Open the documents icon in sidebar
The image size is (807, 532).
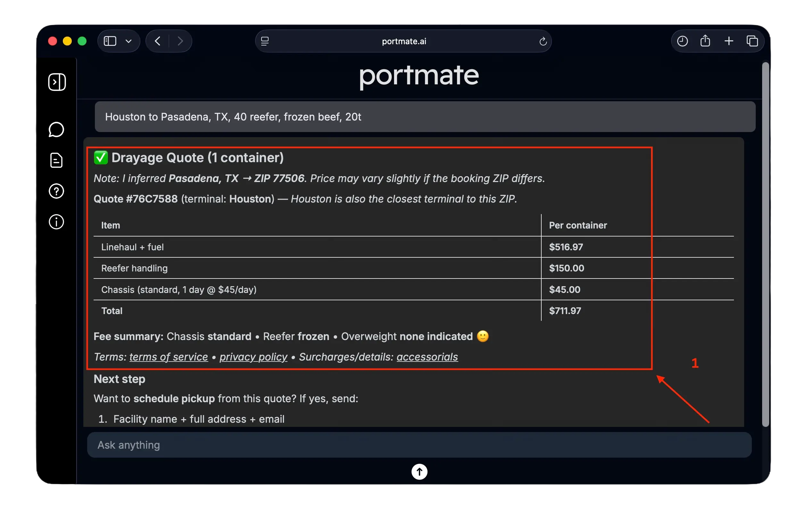coord(56,161)
